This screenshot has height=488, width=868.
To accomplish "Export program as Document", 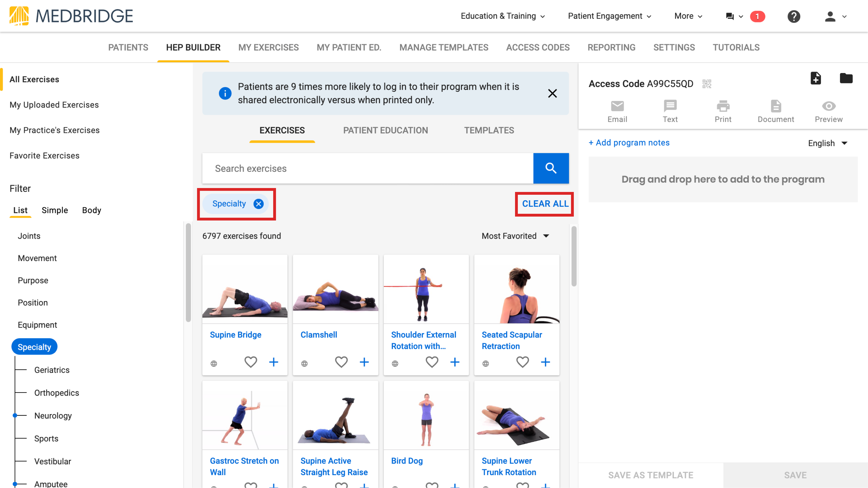I will pos(776,111).
